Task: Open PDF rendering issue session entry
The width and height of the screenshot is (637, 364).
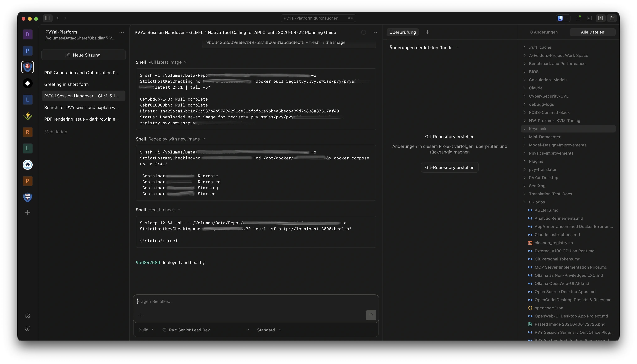Action: point(84,119)
